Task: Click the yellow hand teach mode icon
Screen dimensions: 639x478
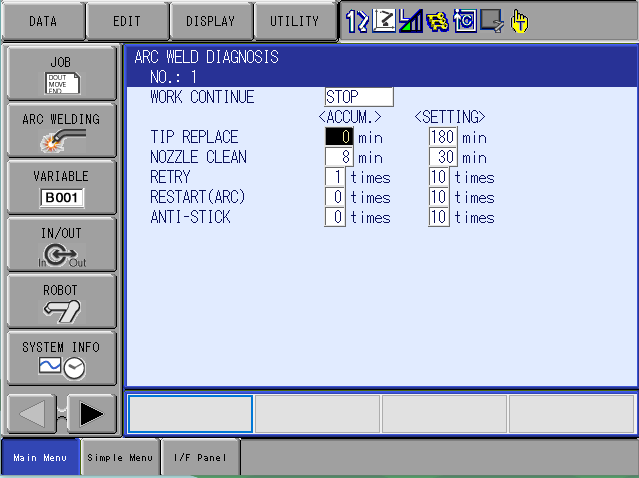Action: (519, 21)
